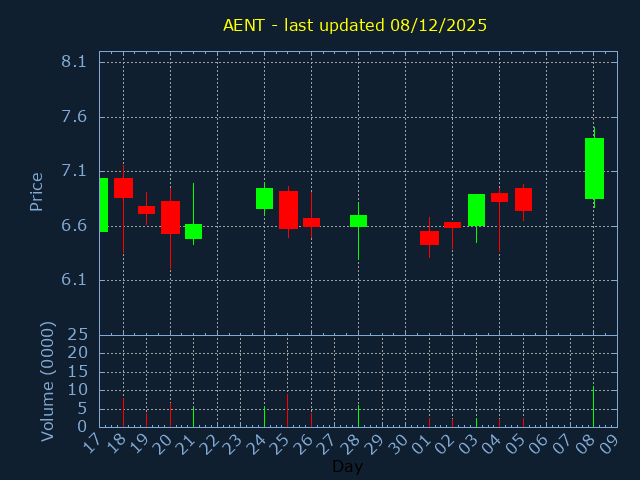This screenshot has height=480, width=640.
Task: Select the green candlestick on day 03
Action: point(476,210)
